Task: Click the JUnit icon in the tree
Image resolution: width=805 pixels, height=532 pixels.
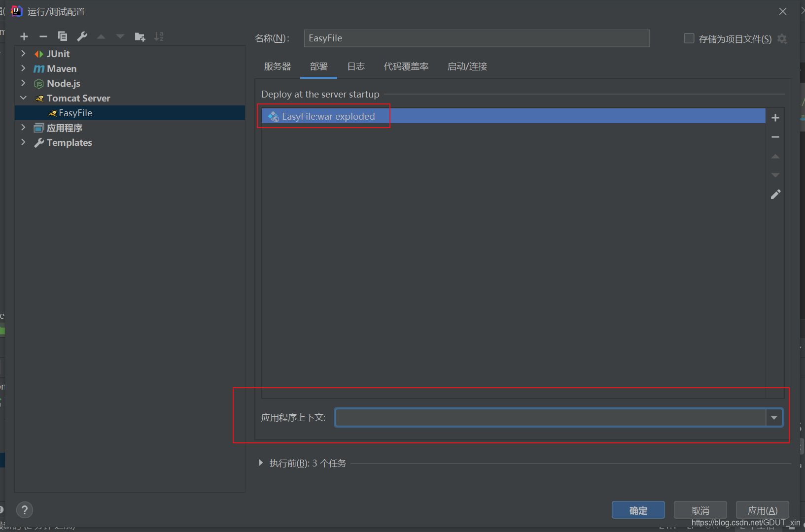Action: point(39,54)
